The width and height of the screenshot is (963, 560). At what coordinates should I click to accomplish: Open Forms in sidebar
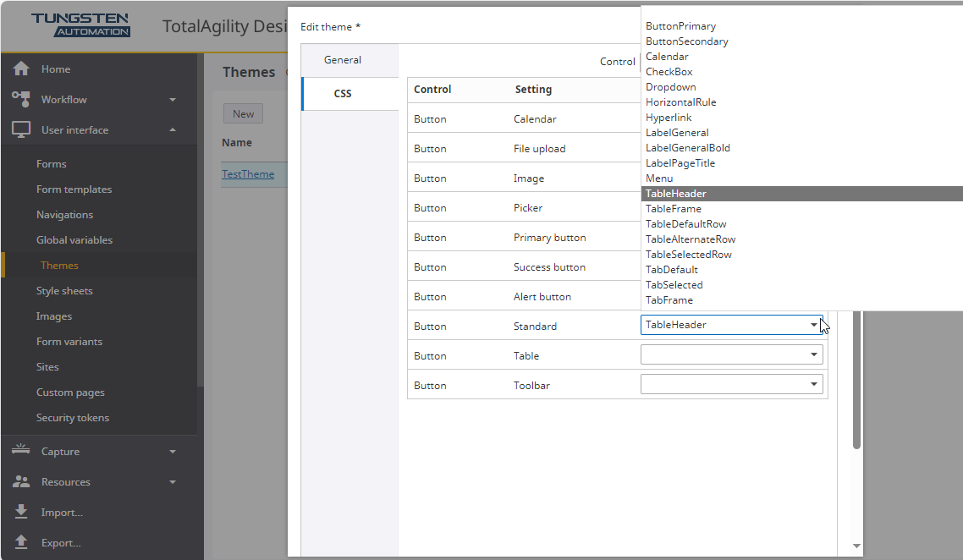click(51, 164)
